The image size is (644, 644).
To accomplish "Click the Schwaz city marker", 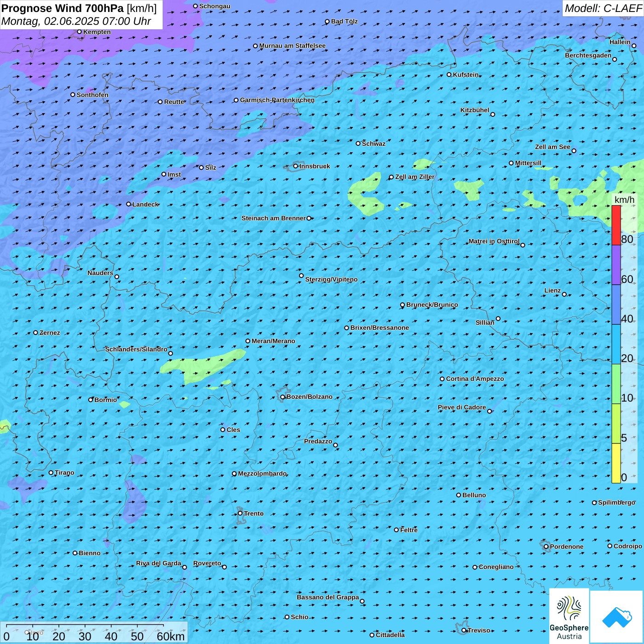I will [358, 144].
